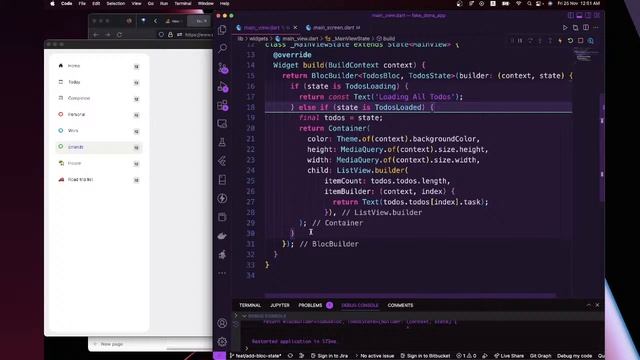This screenshot has height=360, width=640.
Task: Click the _MainViewState breadcrumb segment
Action: pos(351,39)
